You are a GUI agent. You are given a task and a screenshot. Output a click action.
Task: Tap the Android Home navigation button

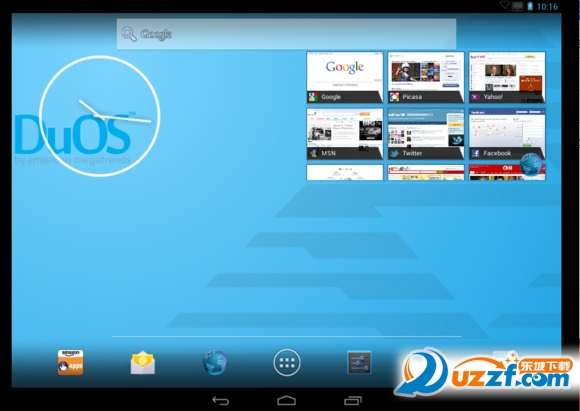[x=287, y=401]
